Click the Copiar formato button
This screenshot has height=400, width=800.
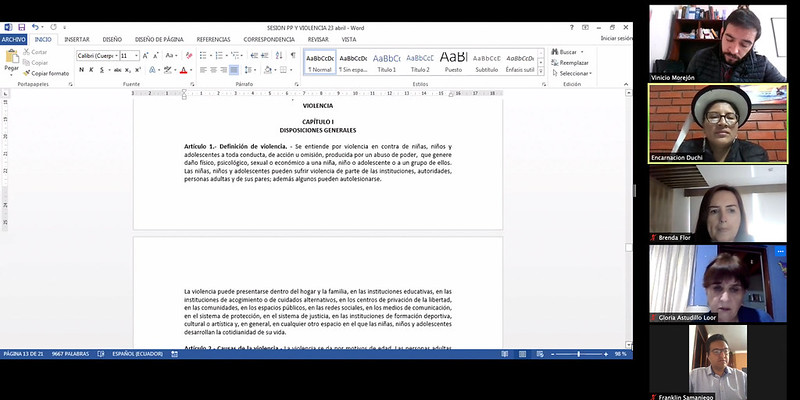pyautogui.click(x=46, y=73)
